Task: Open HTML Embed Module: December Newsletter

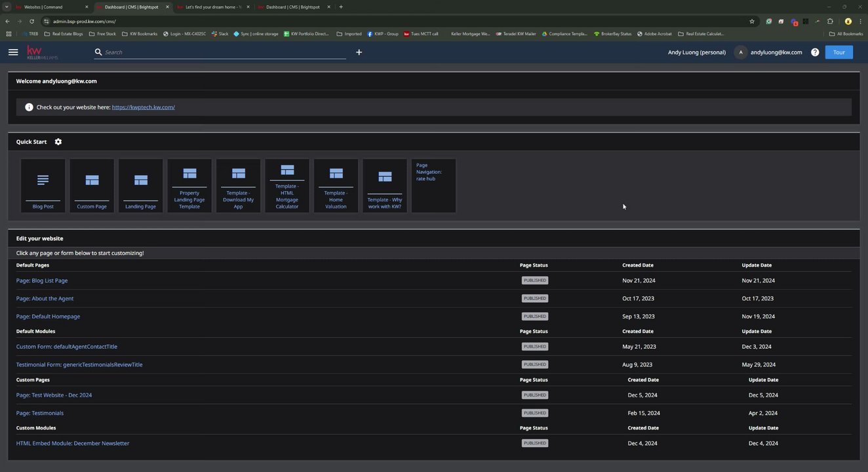Action: point(73,444)
